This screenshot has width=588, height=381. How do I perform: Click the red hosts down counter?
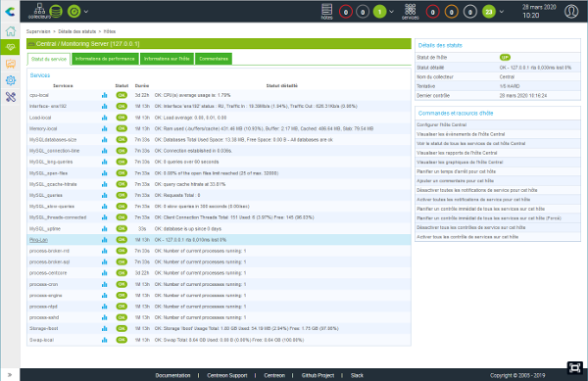(345, 12)
